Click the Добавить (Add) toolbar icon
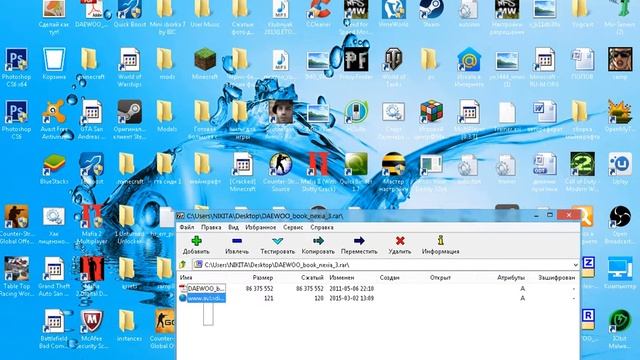 tap(196, 241)
